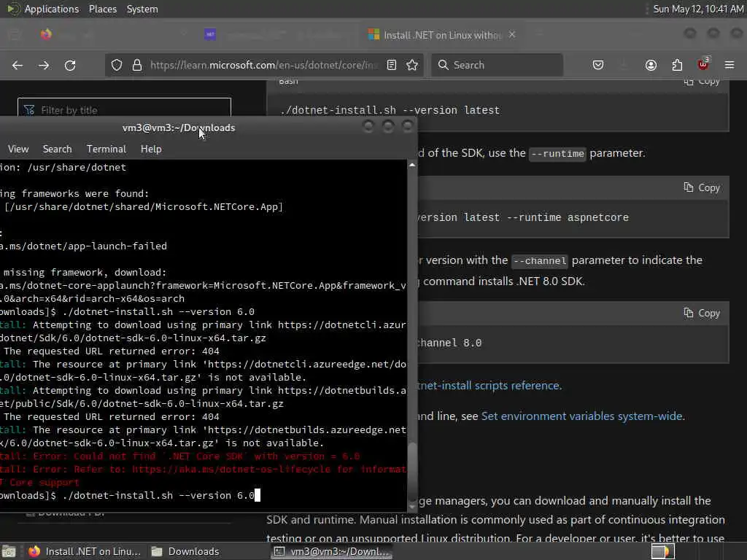The width and height of the screenshot is (747, 560).
Task: Open the Applications menu in top panel
Action: point(52,9)
